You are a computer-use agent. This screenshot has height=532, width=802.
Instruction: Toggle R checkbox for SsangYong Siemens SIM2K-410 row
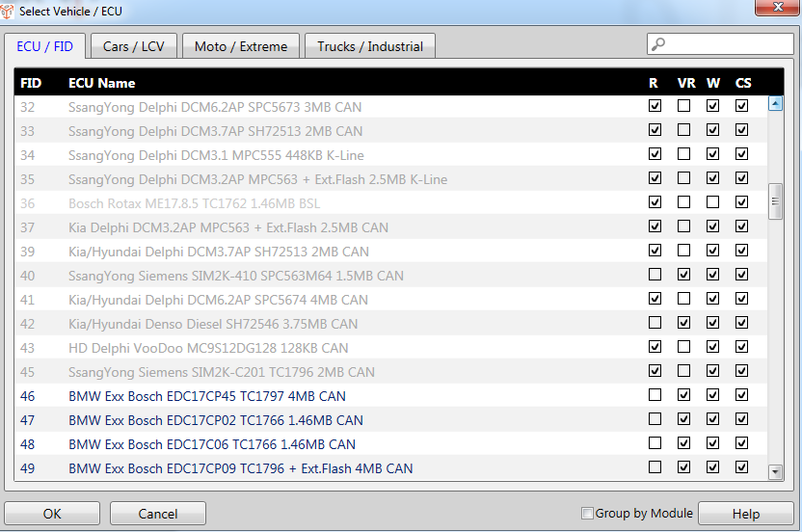click(x=655, y=275)
